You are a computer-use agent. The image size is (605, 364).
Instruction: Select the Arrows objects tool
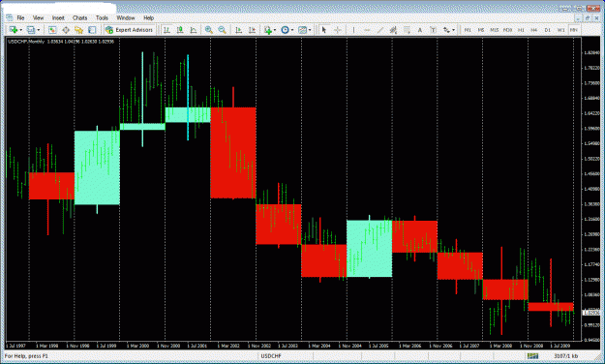pos(446,30)
